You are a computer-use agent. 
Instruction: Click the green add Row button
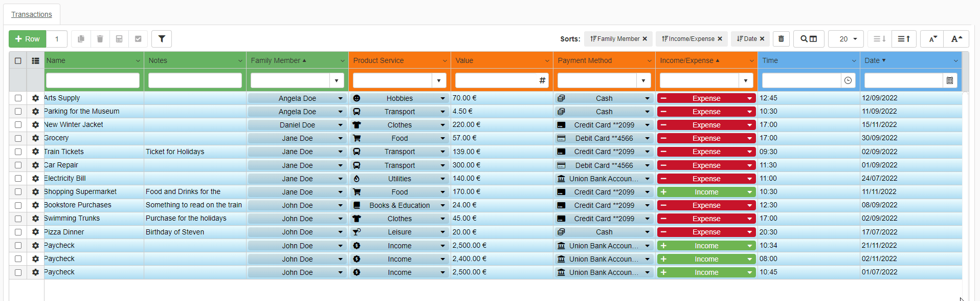[28, 39]
